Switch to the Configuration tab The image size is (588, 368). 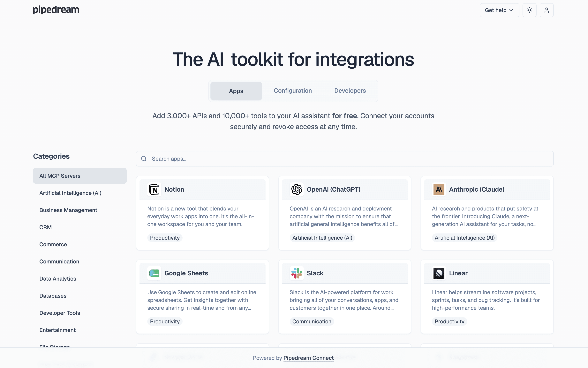(x=293, y=91)
